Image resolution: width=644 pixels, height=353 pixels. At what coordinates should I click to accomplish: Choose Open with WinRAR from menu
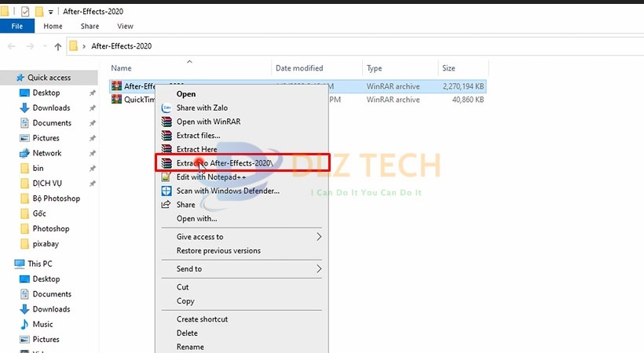pos(208,122)
